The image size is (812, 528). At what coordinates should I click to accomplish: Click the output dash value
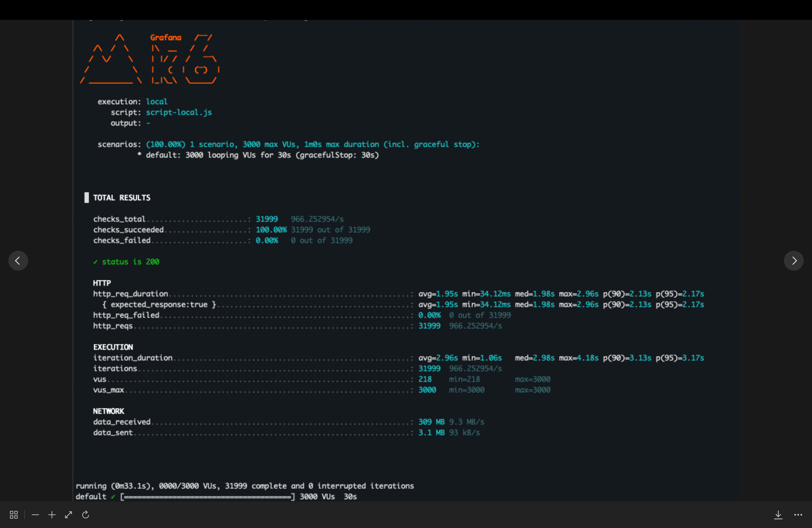(148, 123)
